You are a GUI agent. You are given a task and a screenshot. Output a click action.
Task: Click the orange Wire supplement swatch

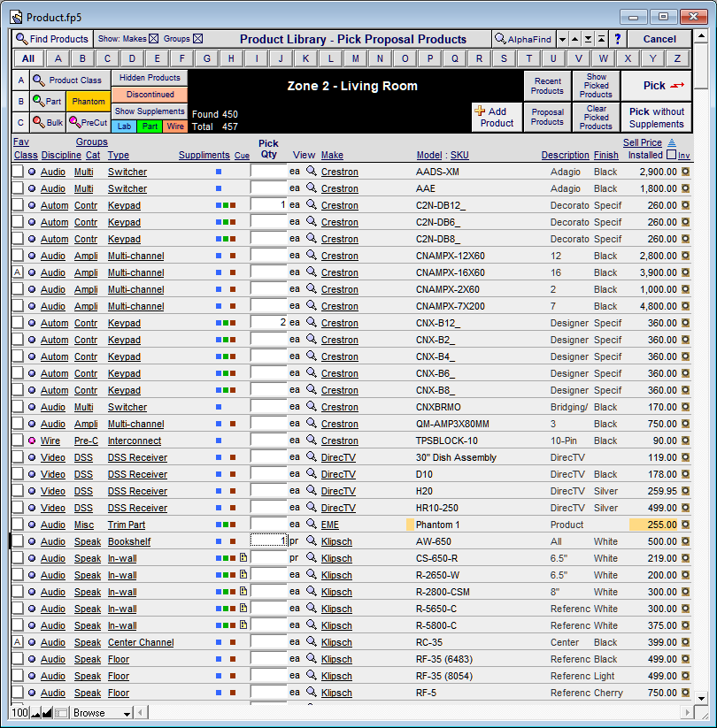(175, 126)
